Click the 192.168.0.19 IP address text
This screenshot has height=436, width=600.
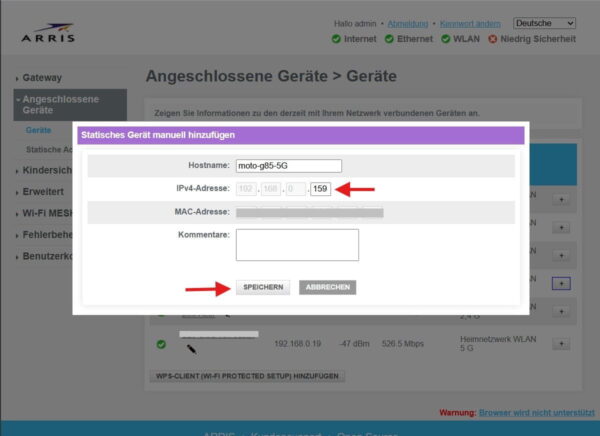[298, 344]
